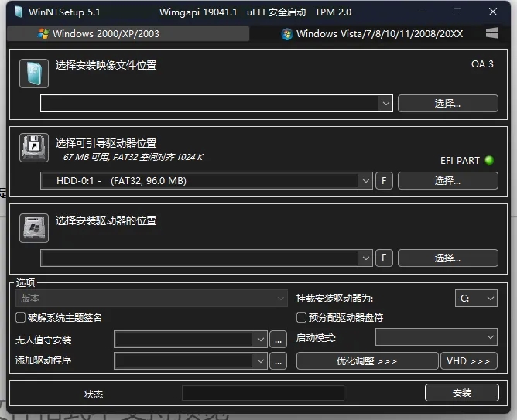The height and width of the screenshot is (420, 517).
Task: Click the WinNTSetup app icon in title bar
Action: tap(19, 12)
